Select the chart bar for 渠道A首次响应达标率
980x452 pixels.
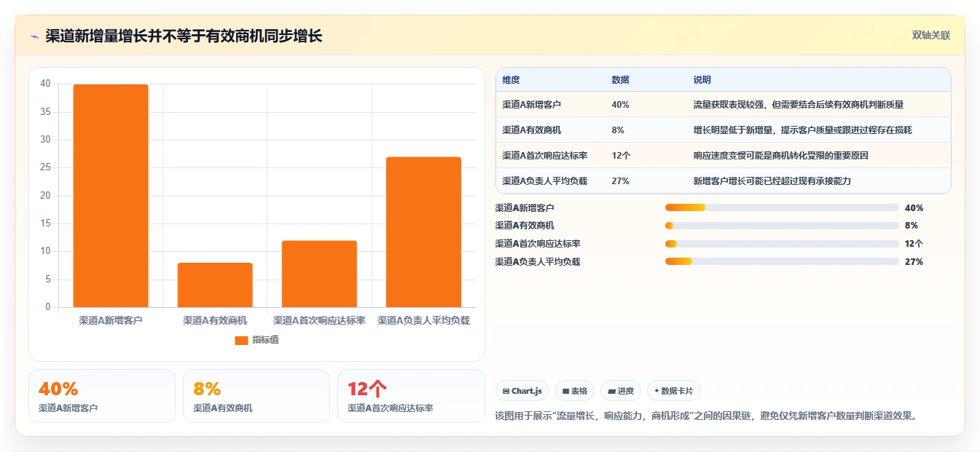tap(319, 274)
